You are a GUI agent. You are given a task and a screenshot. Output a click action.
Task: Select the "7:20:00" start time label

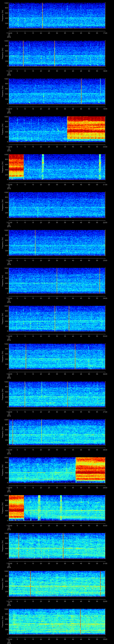[9, 184]
